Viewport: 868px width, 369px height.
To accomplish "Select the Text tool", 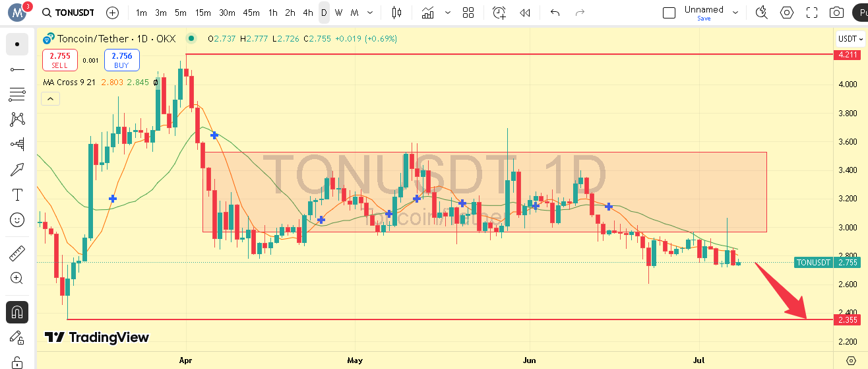I will click(17, 195).
